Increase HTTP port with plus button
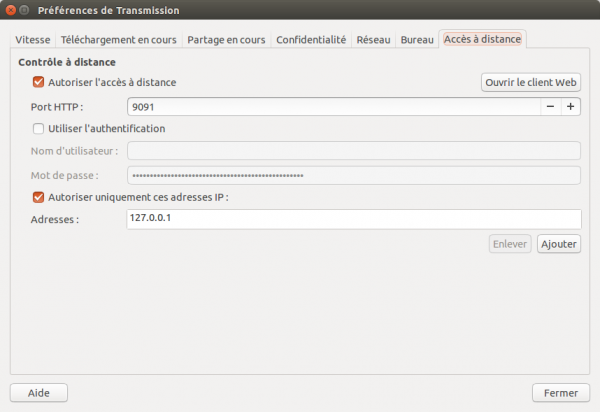The image size is (600, 412). tap(571, 106)
